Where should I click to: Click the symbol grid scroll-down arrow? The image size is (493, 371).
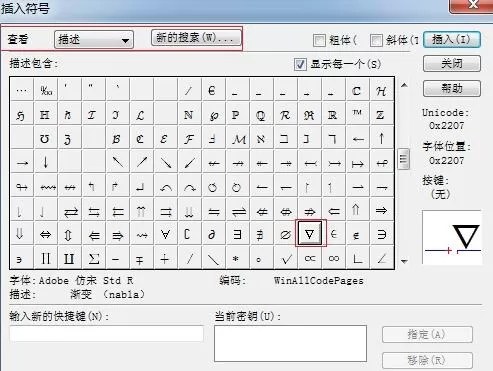[404, 261]
